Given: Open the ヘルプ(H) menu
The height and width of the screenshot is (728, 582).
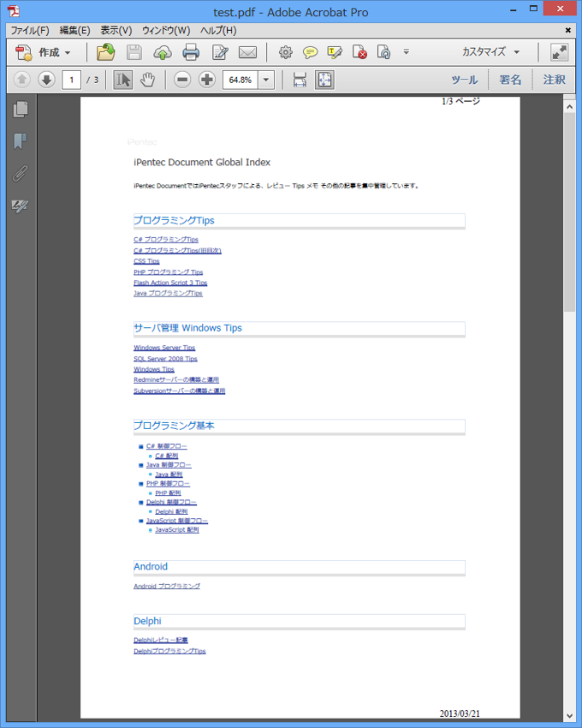Looking at the screenshot, I should point(218,31).
